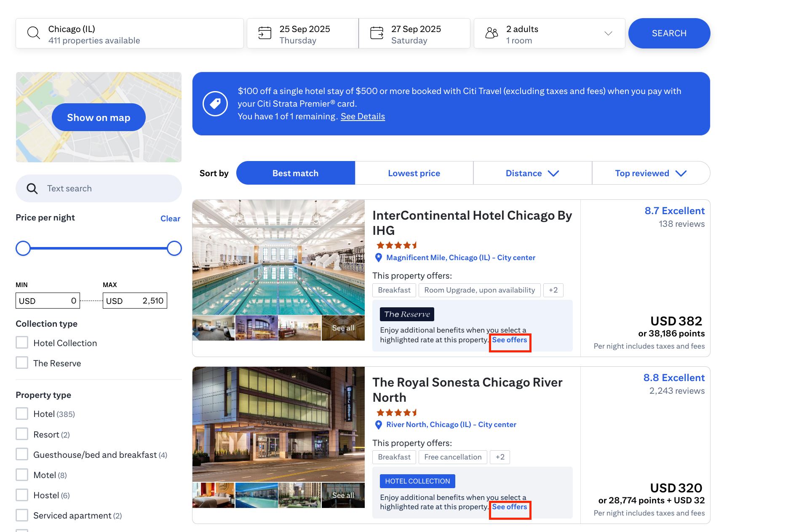Screen dimensions: 812x532
Task: Click See all photos for Royal Sonesta
Action: tap(343, 495)
